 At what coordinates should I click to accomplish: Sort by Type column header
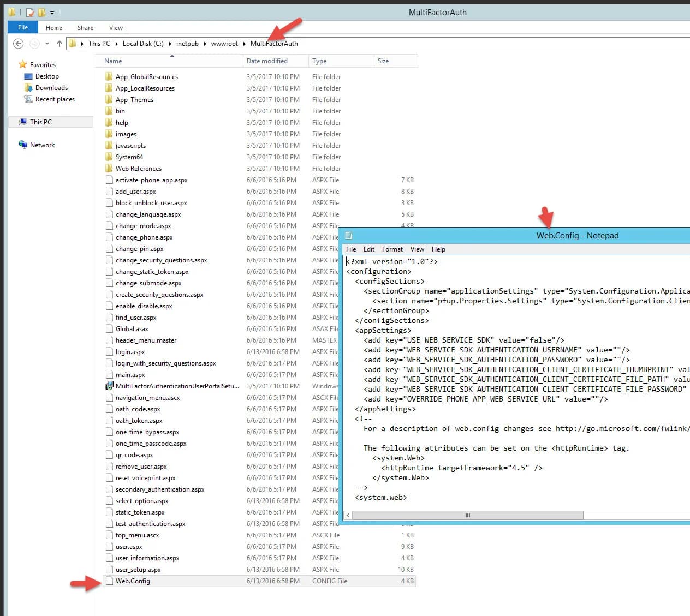[x=341, y=61]
